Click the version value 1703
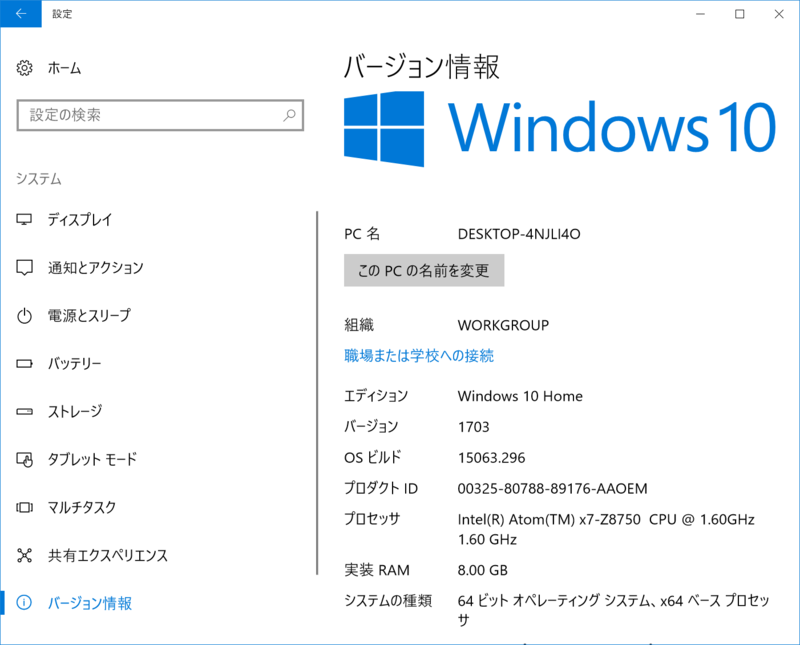Viewport: 800px width, 645px height. point(473,427)
